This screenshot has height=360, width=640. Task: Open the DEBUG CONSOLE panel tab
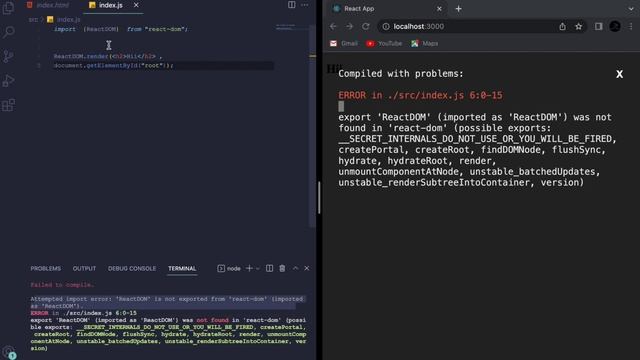point(132,268)
